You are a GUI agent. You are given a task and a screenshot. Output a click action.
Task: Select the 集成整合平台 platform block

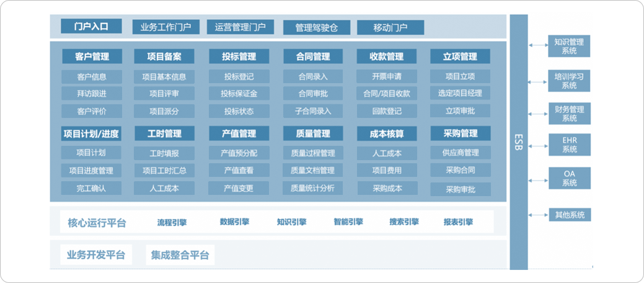(x=180, y=255)
